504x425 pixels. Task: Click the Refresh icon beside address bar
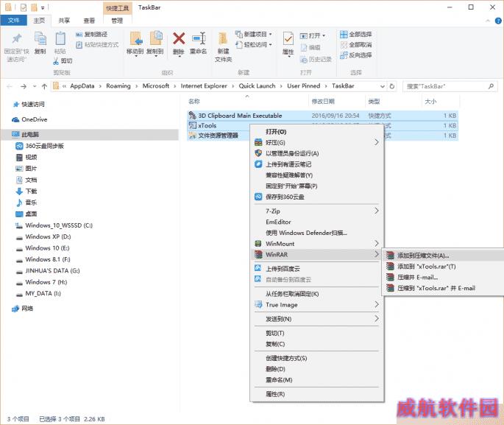[x=392, y=86]
